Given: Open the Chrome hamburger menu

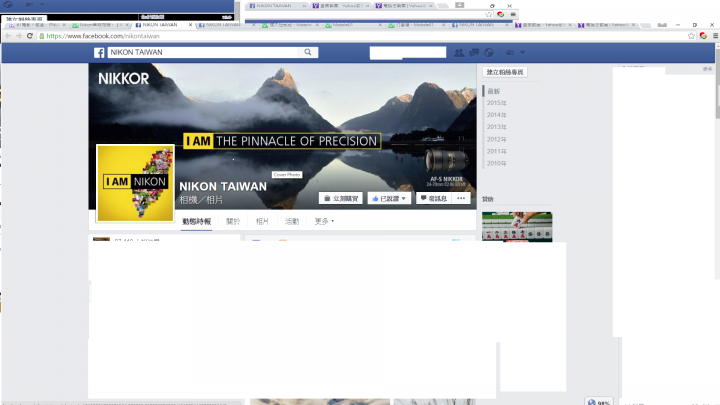Looking at the screenshot, I should (715, 36).
